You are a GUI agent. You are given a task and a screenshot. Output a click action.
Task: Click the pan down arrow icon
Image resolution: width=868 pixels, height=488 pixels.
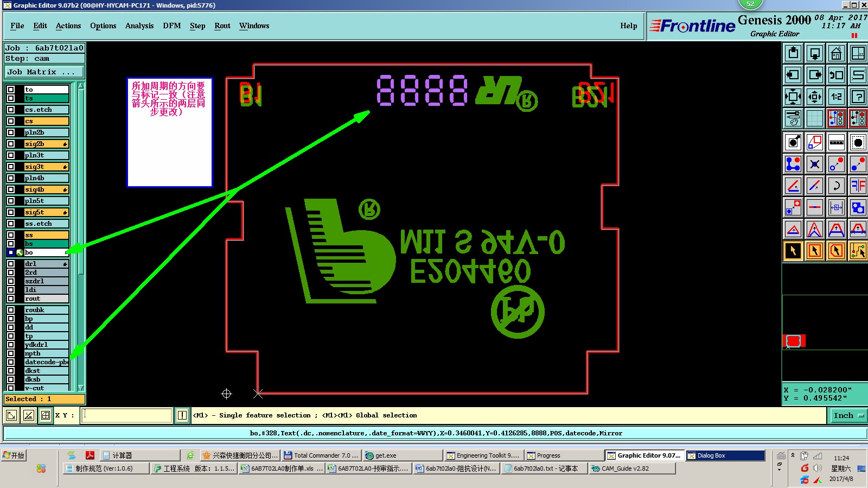pos(815,53)
